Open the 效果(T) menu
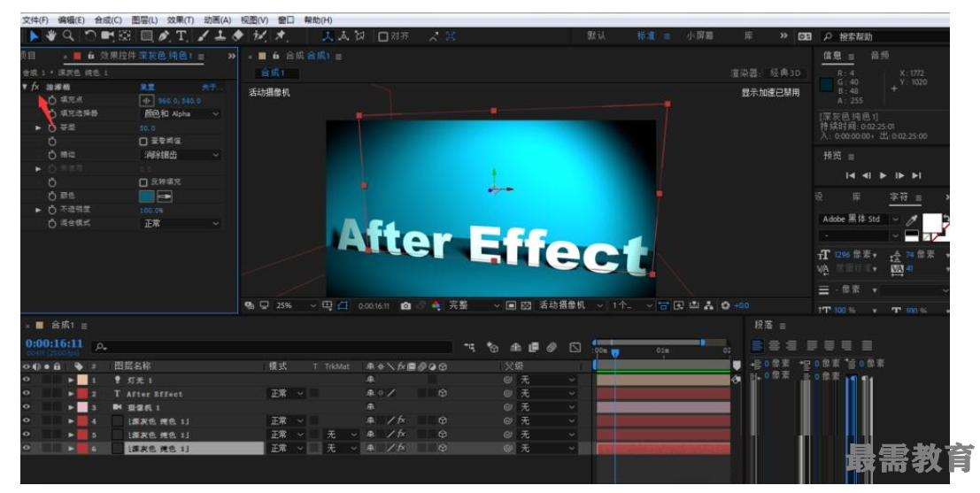This screenshot has height=493, width=980. pos(181,20)
